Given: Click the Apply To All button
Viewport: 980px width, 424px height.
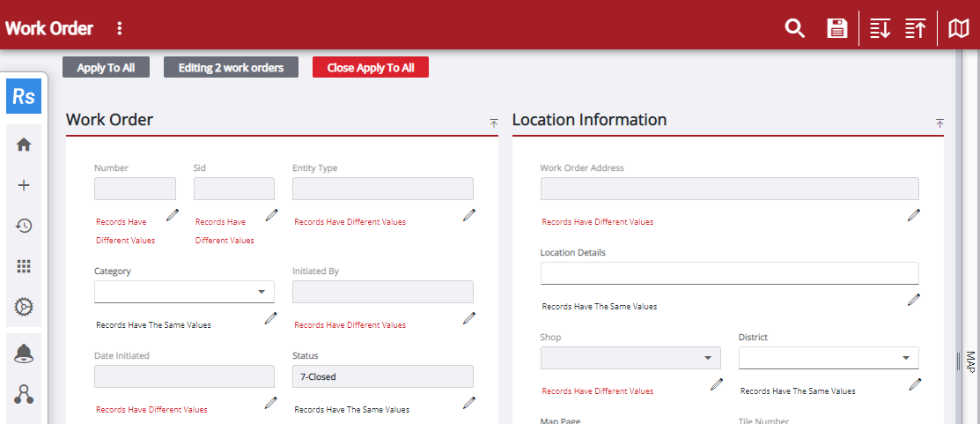Looking at the screenshot, I should pos(106,68).
